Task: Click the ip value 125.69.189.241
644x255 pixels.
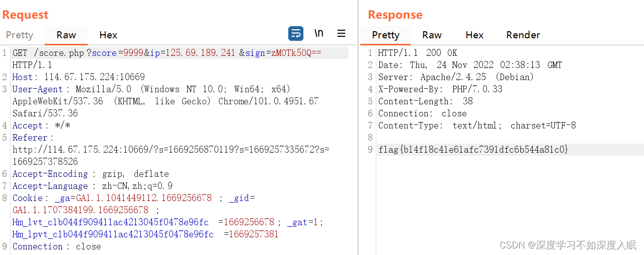Action: pos(200,53)
